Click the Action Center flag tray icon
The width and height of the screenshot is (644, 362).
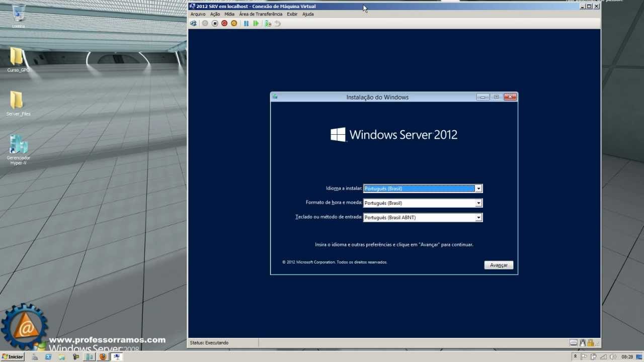584,356
